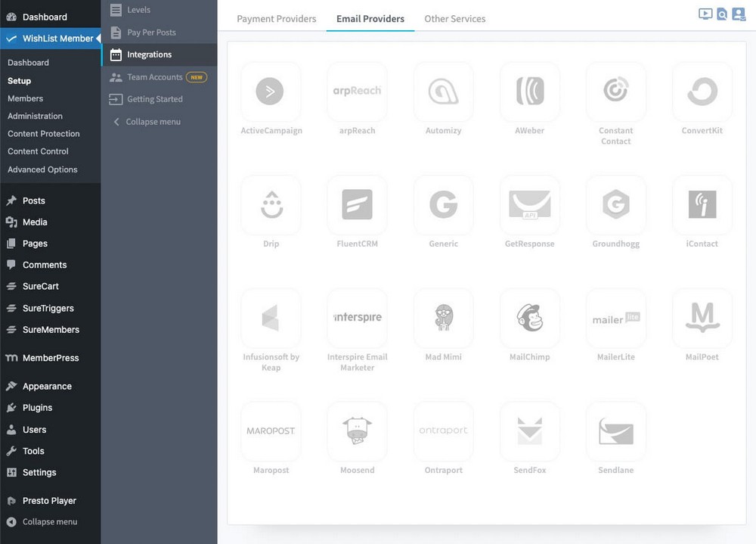Open Posts in admin sidebar
The image size is (756, 544).
point(50,201)
